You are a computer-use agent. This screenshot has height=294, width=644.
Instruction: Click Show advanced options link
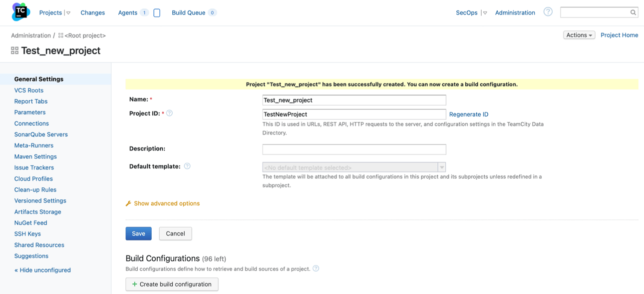pyautogui.click(x=167, y=203)
